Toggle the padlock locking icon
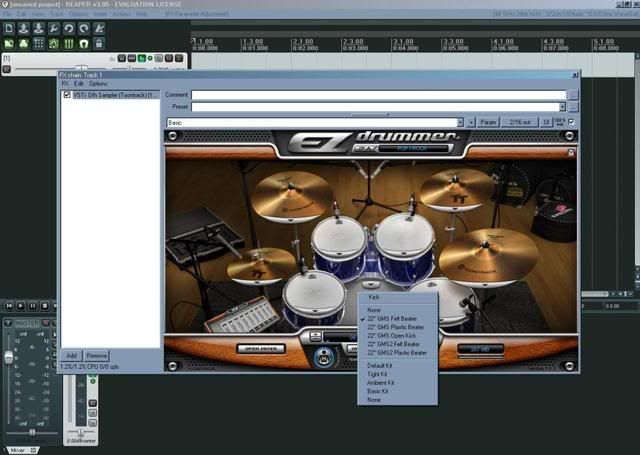The image size is (640, 455). pos(99,44)
